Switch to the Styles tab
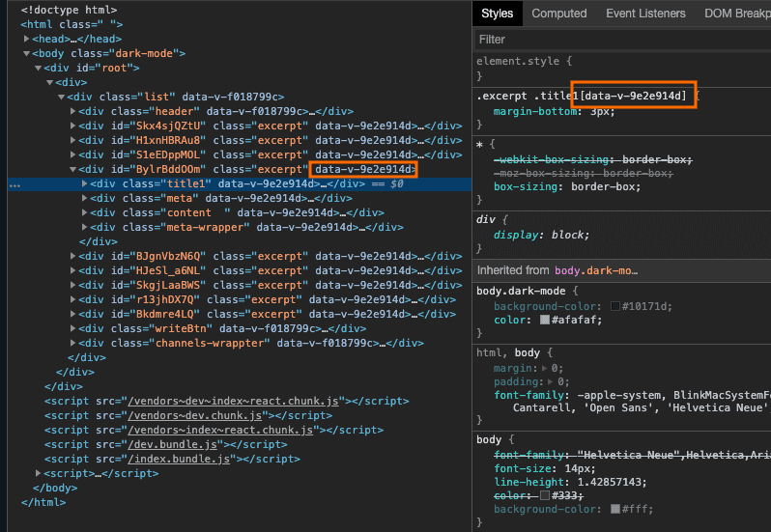This screenshot has width=771, height=532. click(x=498, y=14)
